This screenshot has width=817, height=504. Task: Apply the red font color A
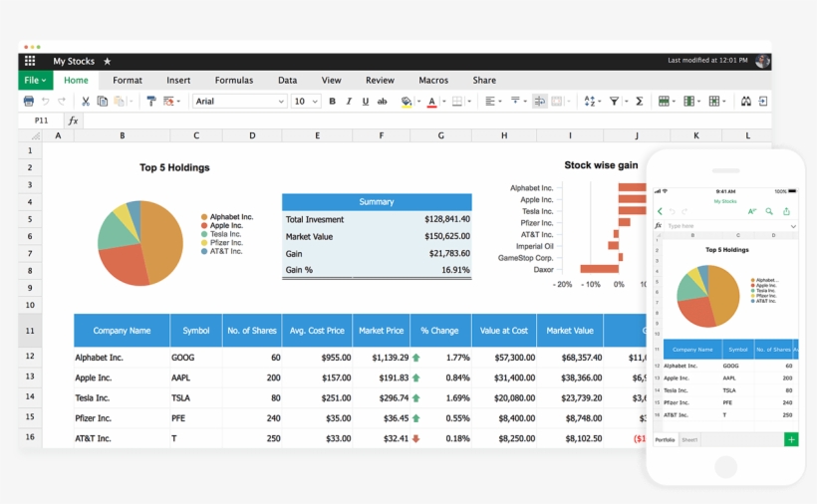click(431, 102)
